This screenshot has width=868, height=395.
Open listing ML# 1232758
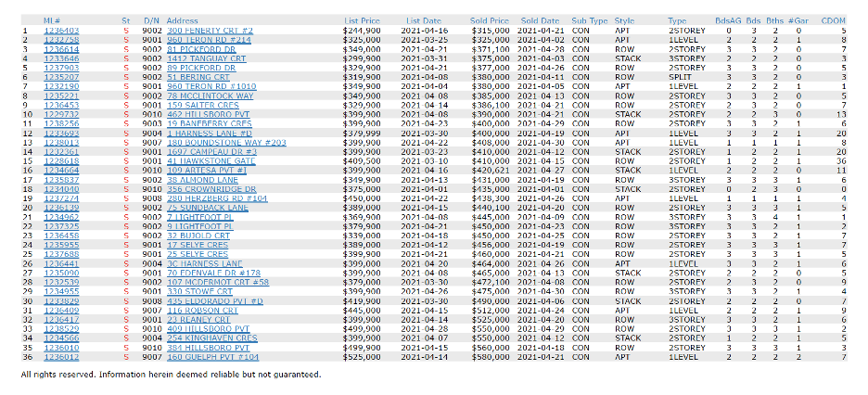click(x=61, y=40)
